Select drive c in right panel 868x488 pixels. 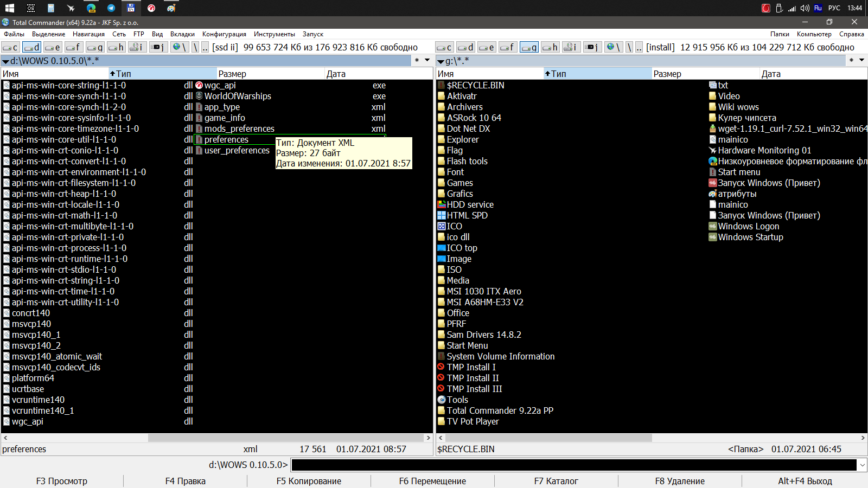(445, 47)
